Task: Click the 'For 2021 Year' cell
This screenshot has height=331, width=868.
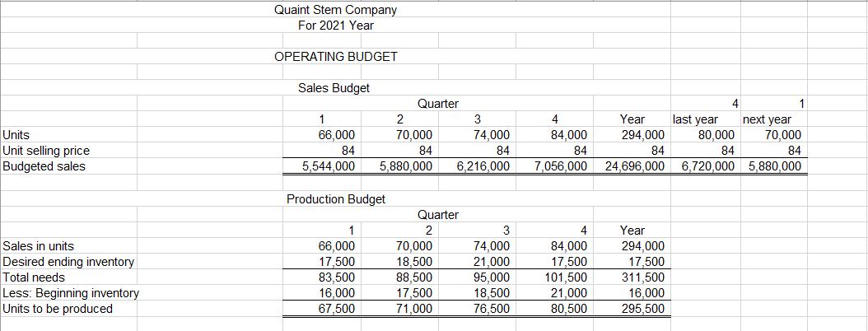Action: (335, 26)
